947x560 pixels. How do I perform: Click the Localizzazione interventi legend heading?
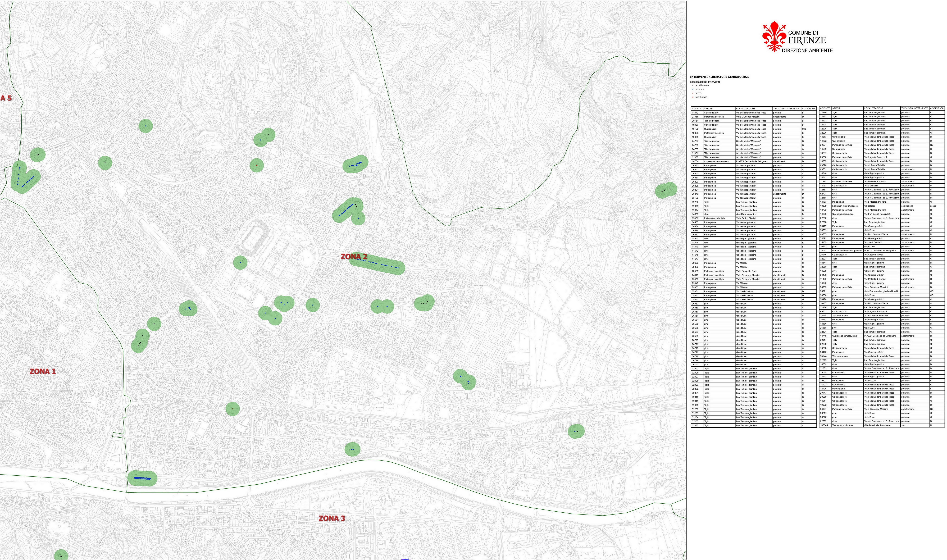point(705,82)
